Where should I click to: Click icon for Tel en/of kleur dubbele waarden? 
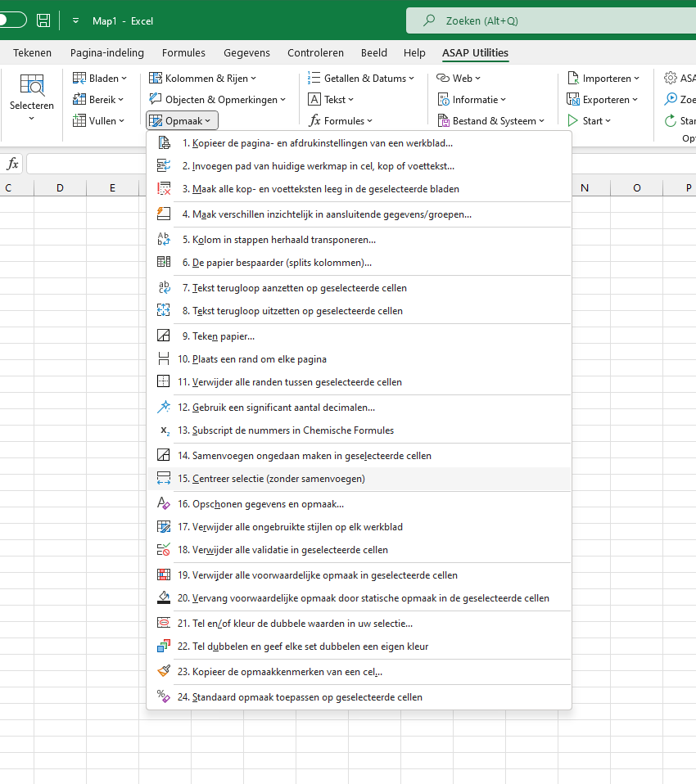click(164, 624)
